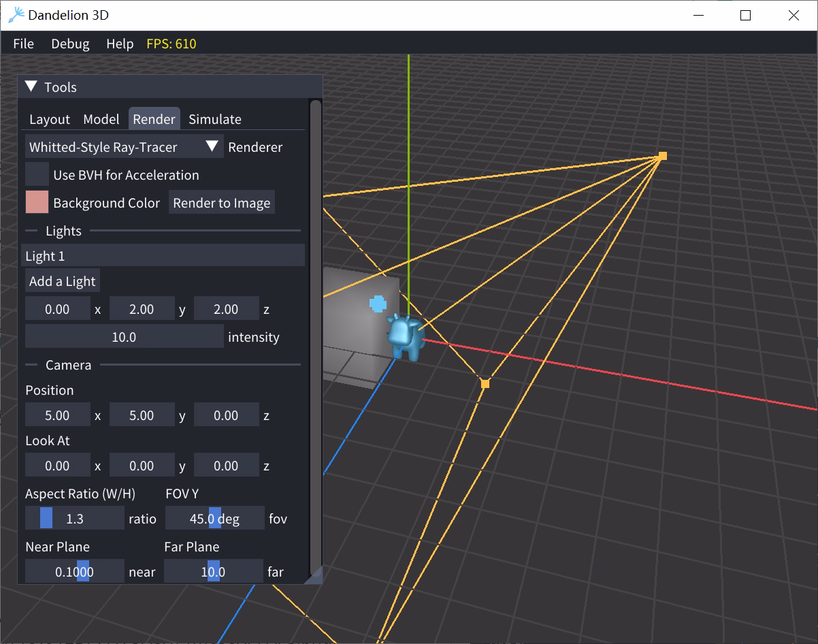Edit the light y position field
This screenshot has height=644, width=818.
tap(142, 309)
